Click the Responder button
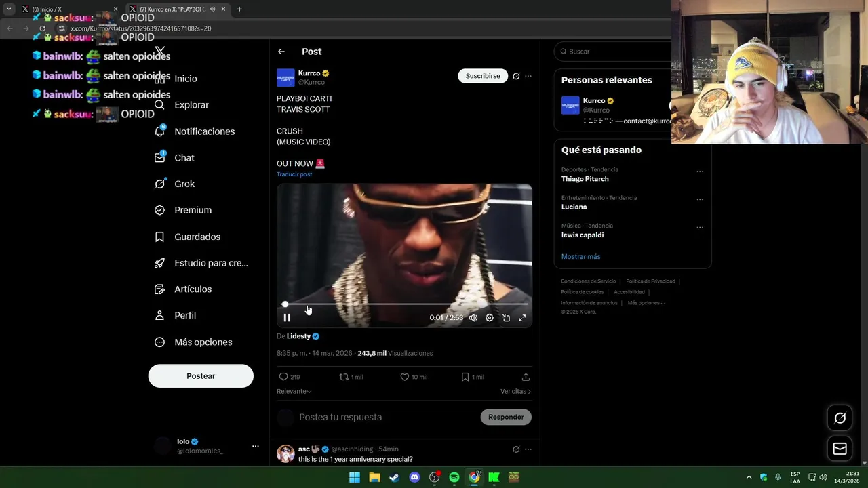This screenshot has width=868, height=488. pyautogui.click(x=506, y=417)
